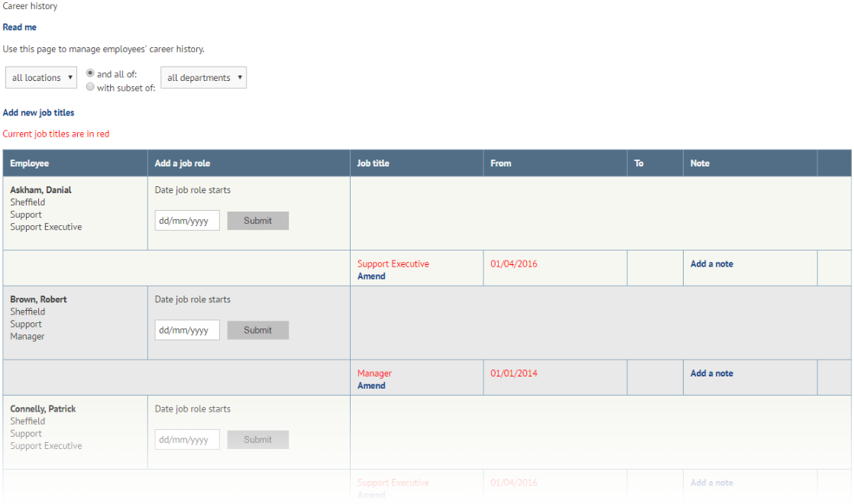
Task: Open the "all departments" dropdown
Action: point(203,77)
